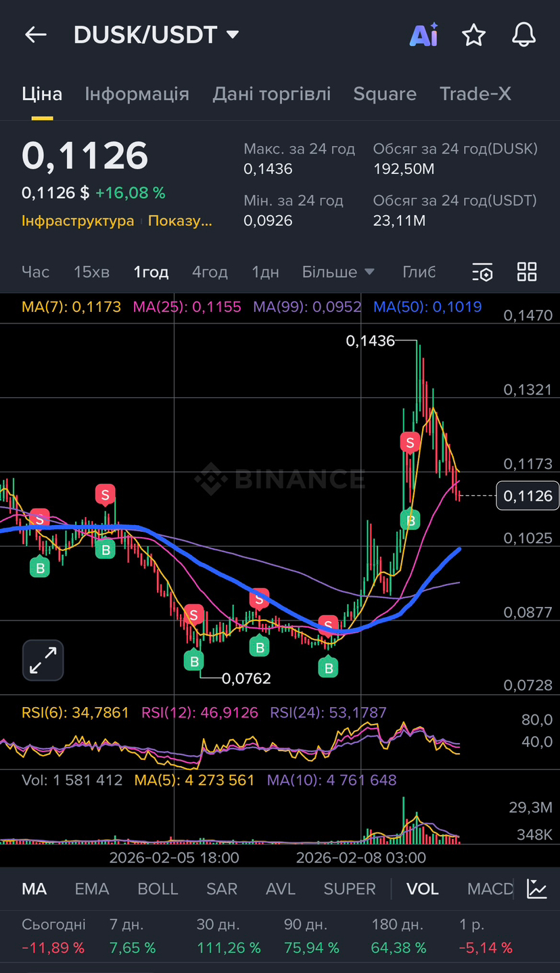Open the Дані торгівлі tab
Viewport: 560px width, 973px height.
(x=272, y=93)
